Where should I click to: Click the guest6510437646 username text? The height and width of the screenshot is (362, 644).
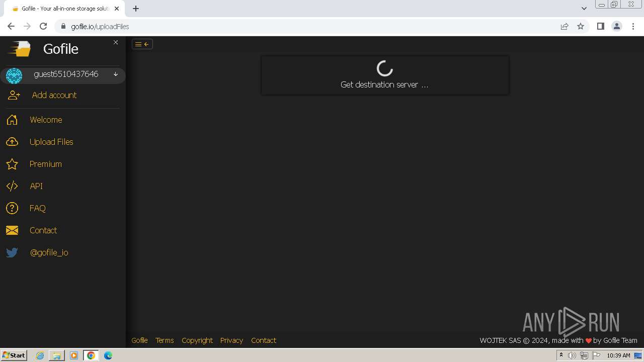(x=66, y=74)
